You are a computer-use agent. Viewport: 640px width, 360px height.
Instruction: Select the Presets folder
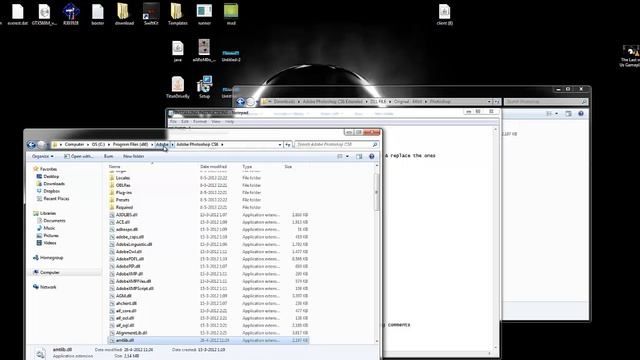tap(122, 200)
